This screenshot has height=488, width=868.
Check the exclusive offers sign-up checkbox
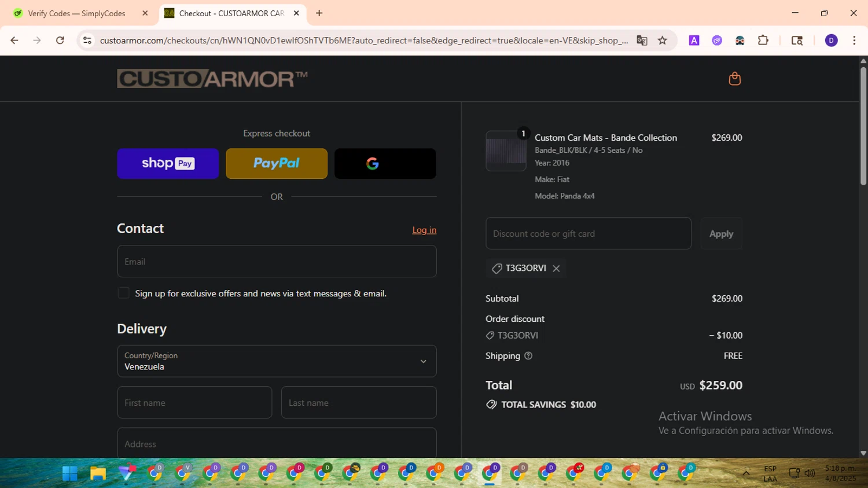coord(123,293)
